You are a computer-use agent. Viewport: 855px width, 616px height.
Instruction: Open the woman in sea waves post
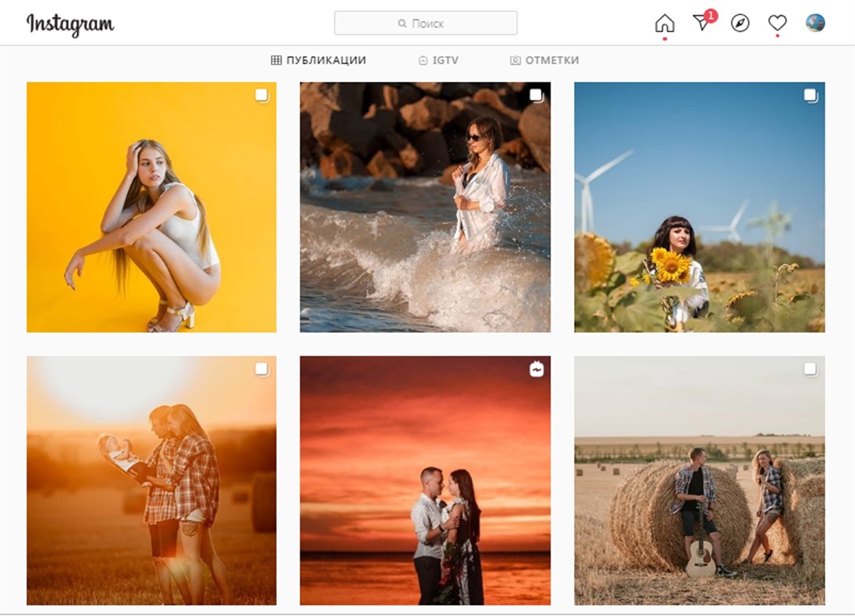point(425,207)
